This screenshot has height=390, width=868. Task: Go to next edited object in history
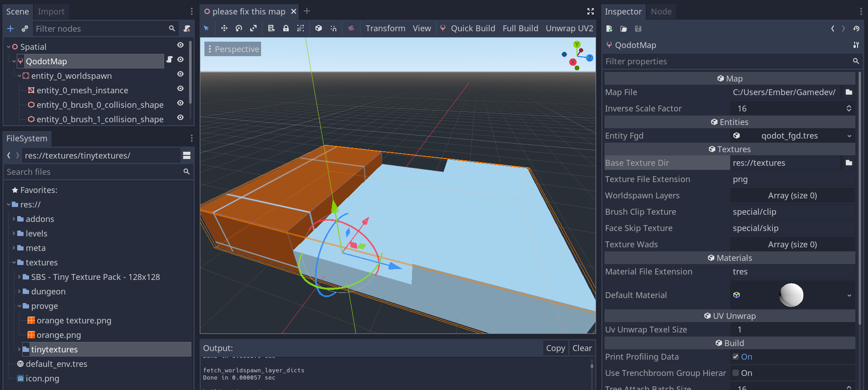[x=844, y=29]
